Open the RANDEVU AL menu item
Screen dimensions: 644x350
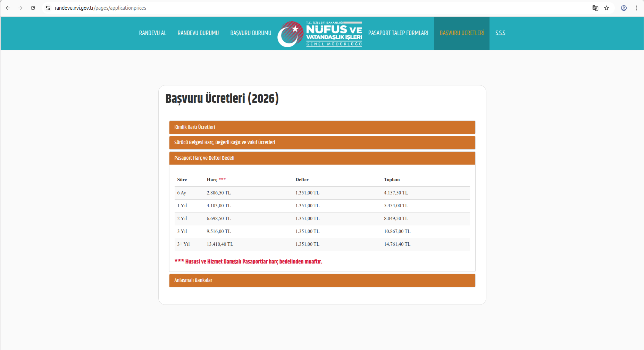click(153, 33)
